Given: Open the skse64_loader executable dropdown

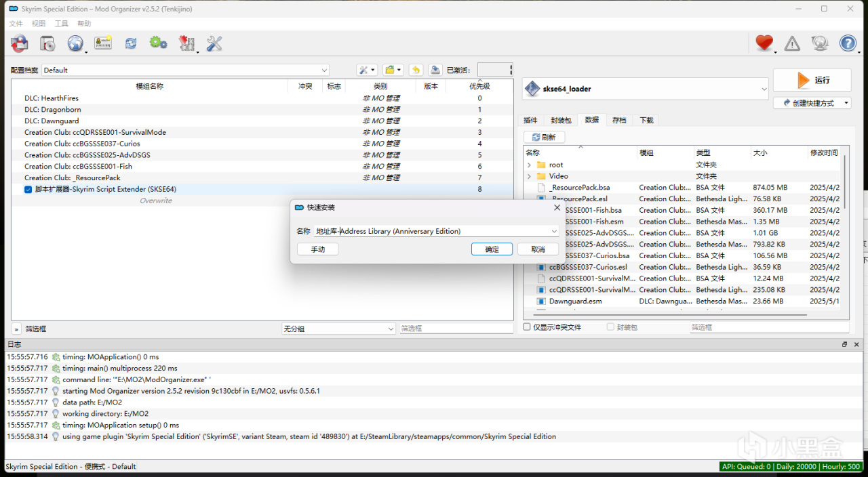Looking at the screenshot, I should (646, 89).
